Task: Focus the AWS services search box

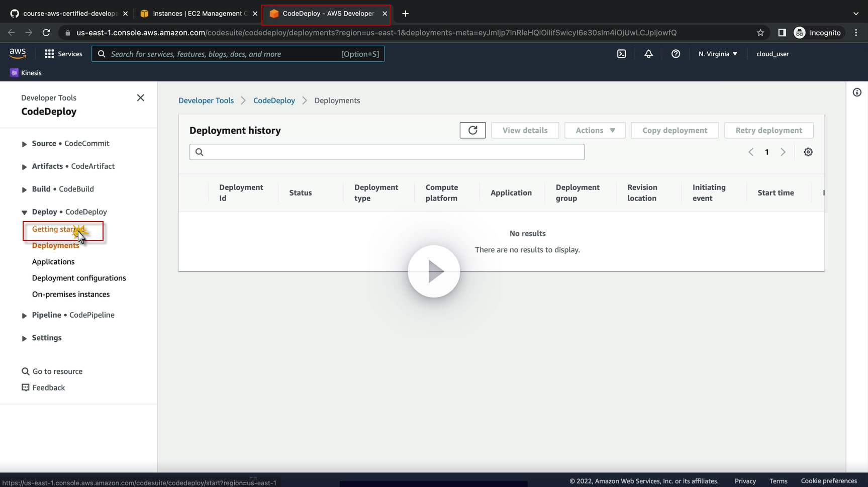Action: tap(238, 54)
